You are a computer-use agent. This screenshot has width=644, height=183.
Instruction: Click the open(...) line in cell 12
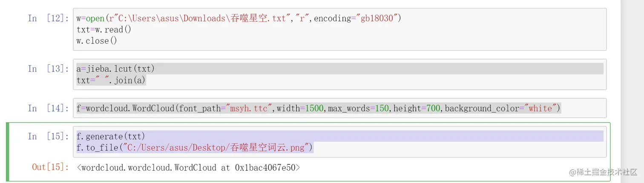coord(239,19)
